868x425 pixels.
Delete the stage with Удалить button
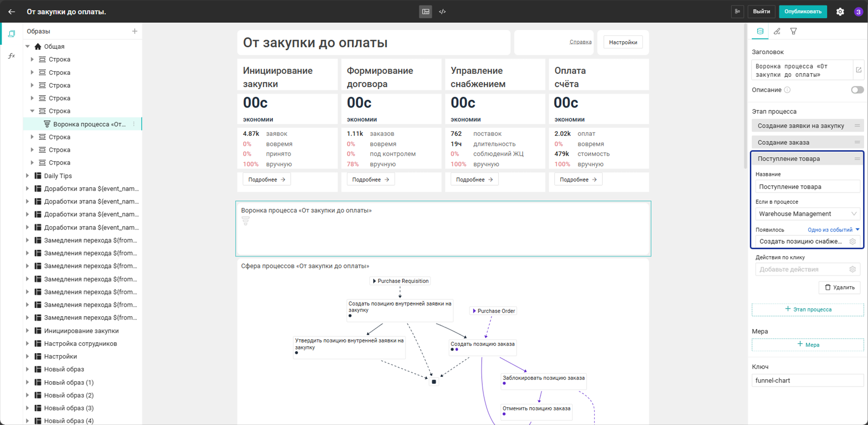[x=839, y=288]
